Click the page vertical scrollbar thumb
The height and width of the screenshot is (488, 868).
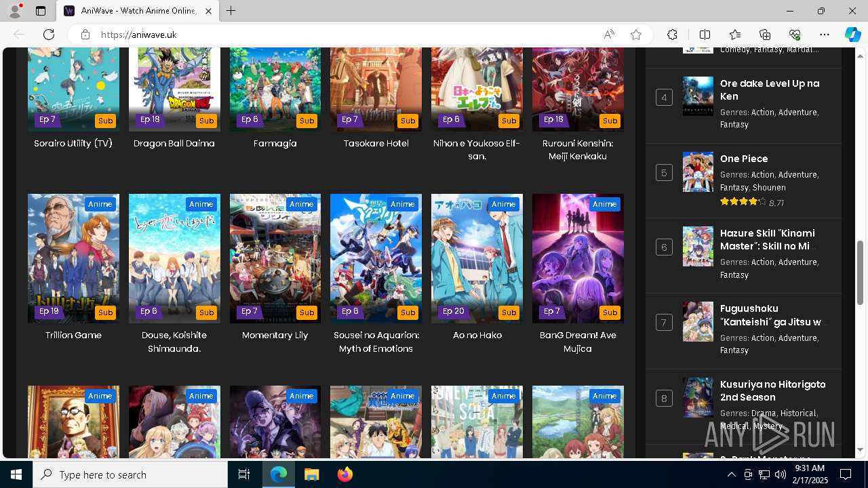tap(861, 272)
